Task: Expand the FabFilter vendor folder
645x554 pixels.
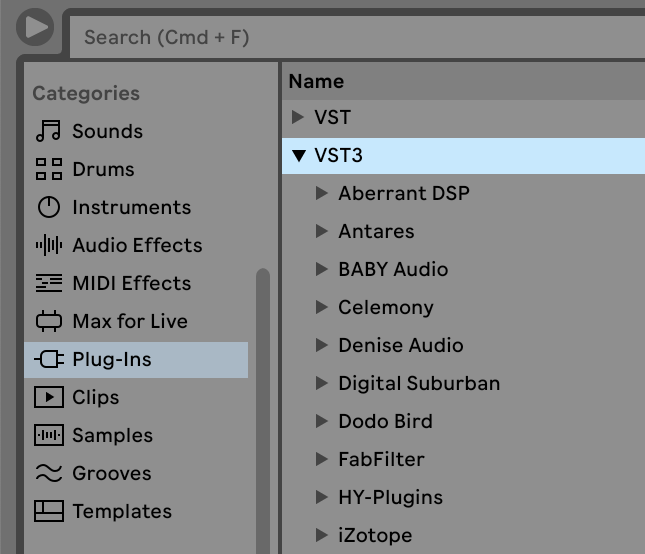Action: point(322,459)
